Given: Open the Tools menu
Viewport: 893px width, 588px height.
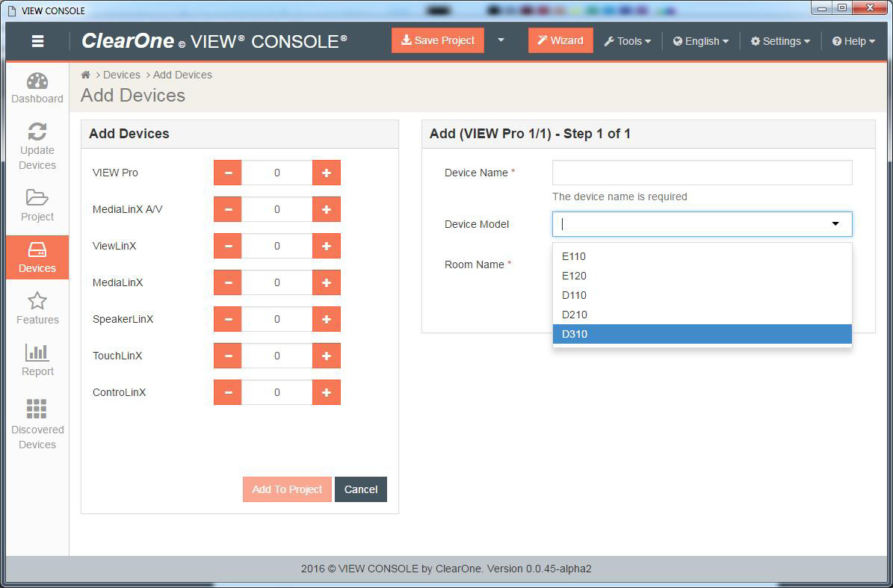Looking at the screenshot, I should [627, 41].
